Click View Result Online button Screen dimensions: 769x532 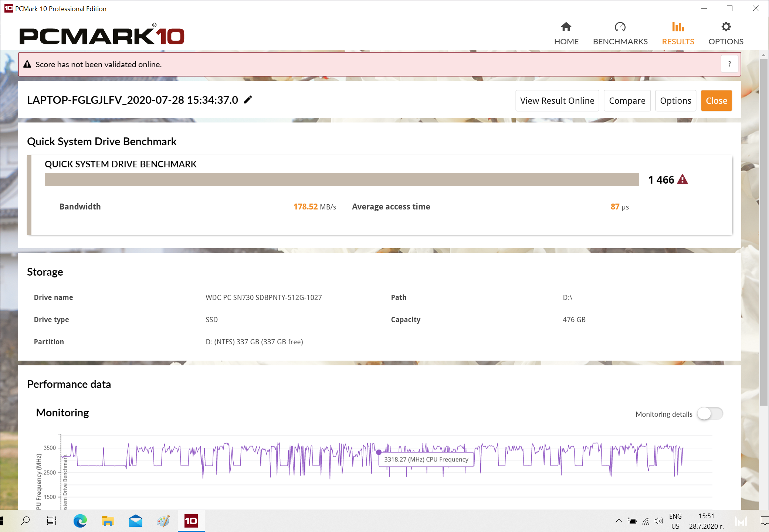coord(557,100)
